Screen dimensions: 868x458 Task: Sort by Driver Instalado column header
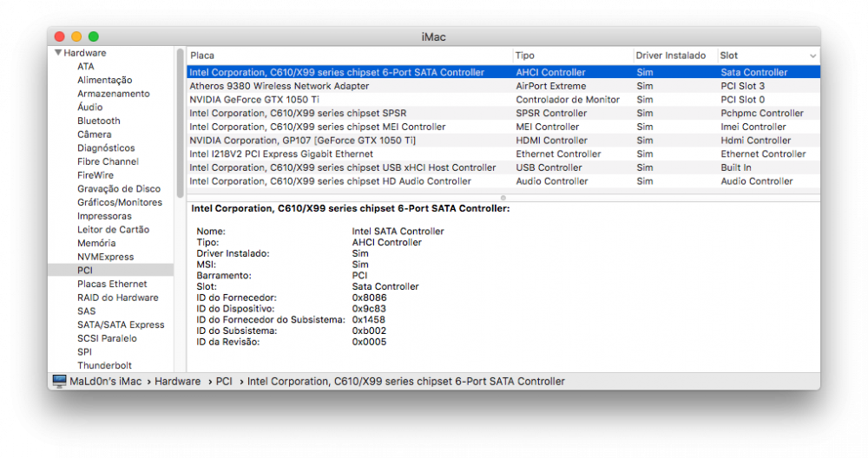point(674,56)
